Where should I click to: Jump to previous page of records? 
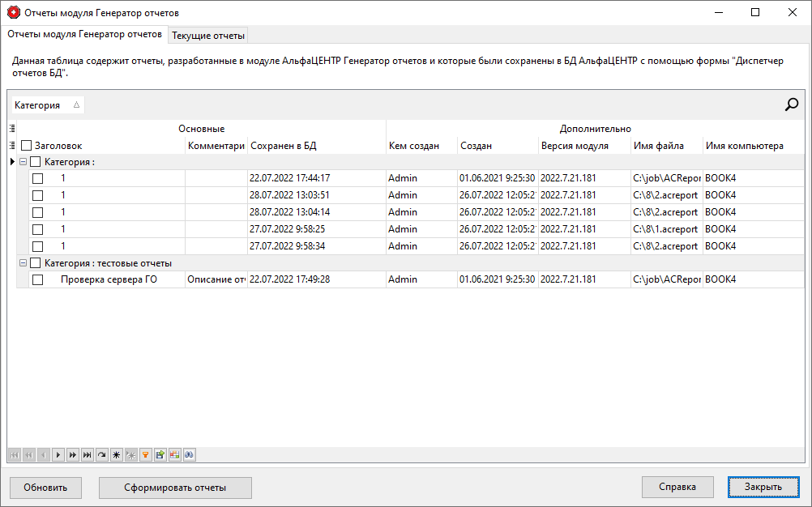point(29,454)
